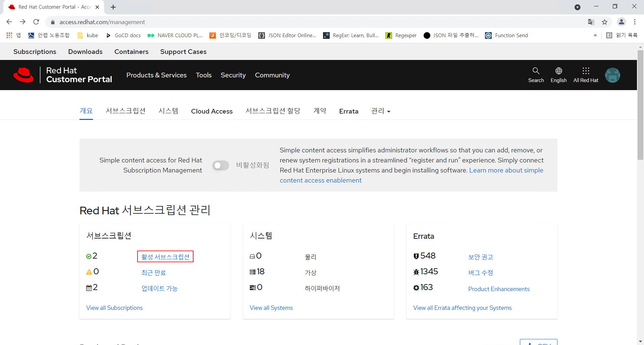Open the kube bookmark folder
The image size is (644, 345).
(88, 35)
